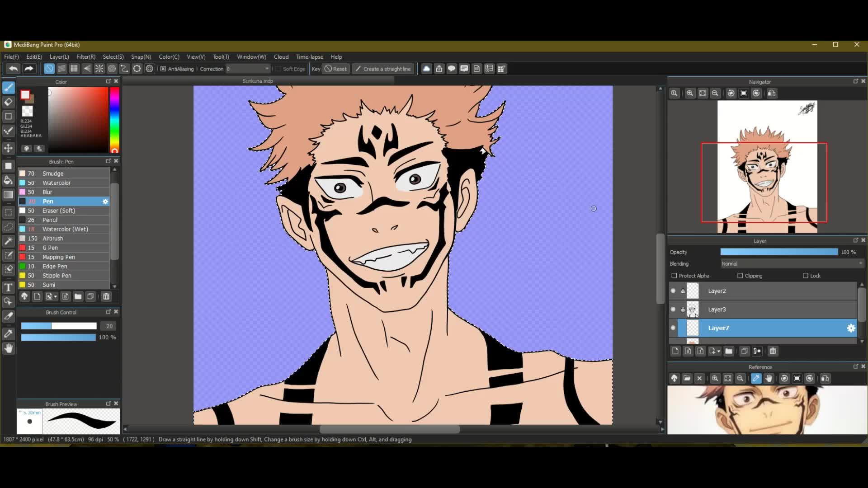Expand the add special layer dropdown
The width and height of the screenshot is (868, 488).
pyautogui.click(x=719, y=351)
